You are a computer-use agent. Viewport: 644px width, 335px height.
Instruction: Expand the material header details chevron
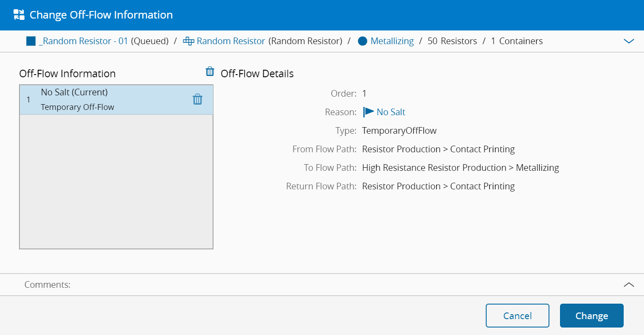[x=629, y=41]
